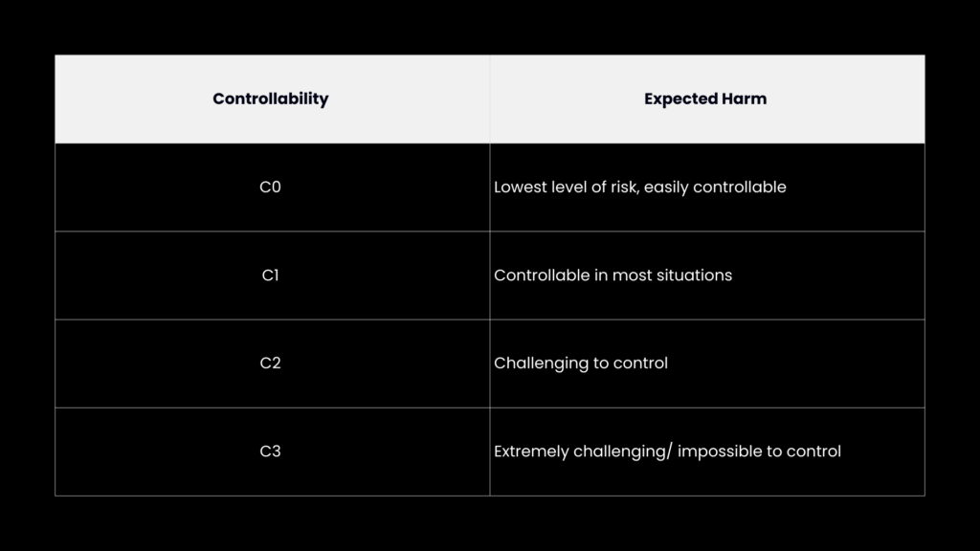Click the Expected Harm column header
Image resolution: width=980 pixels, height=551 pixels.
705,99
